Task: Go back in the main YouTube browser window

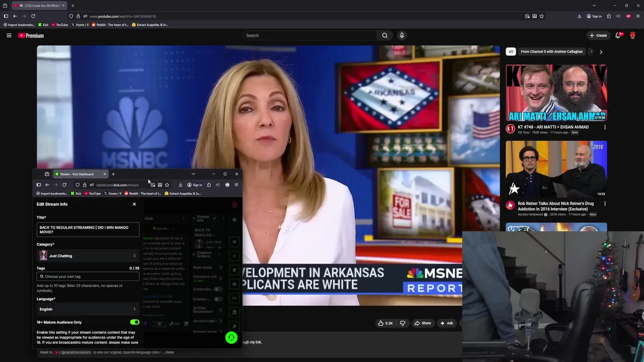Action: [x=15, y=16]
